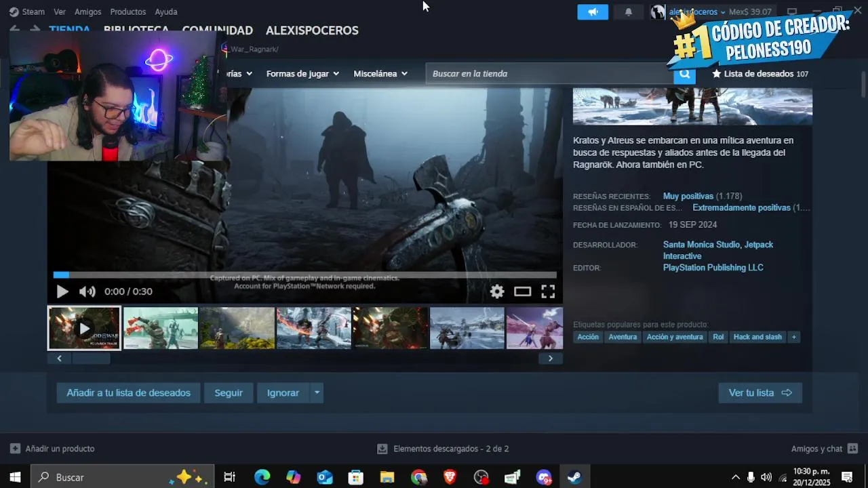
Task: Click Añadir un producto
Action: (52, 449)
